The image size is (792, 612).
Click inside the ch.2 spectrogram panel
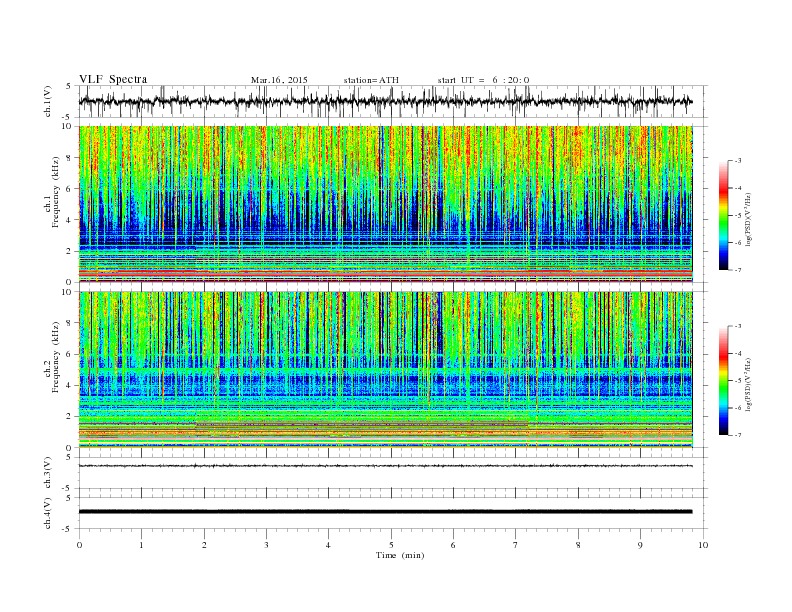(x=385, y=370)
